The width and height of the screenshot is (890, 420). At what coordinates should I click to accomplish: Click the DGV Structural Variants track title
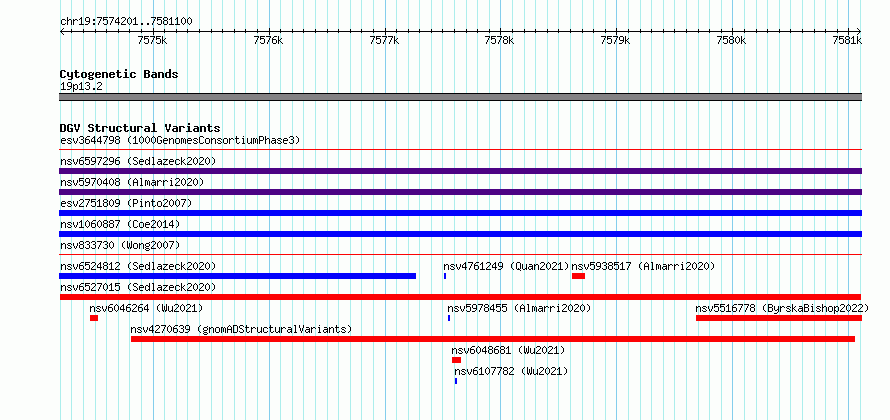coord(140,128)
